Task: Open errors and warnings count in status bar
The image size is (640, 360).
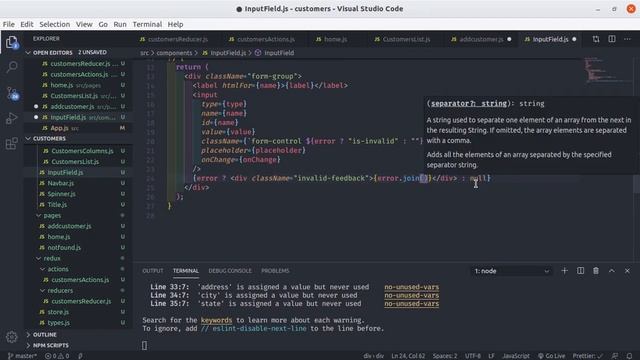Action: (x=57, y=356)
